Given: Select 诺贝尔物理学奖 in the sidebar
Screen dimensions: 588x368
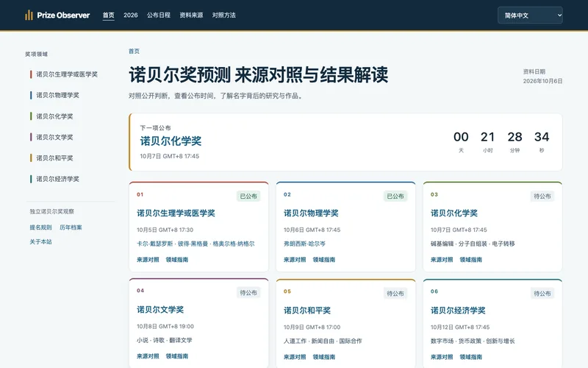Looking at the screenshot, I should tap(58, 95).
